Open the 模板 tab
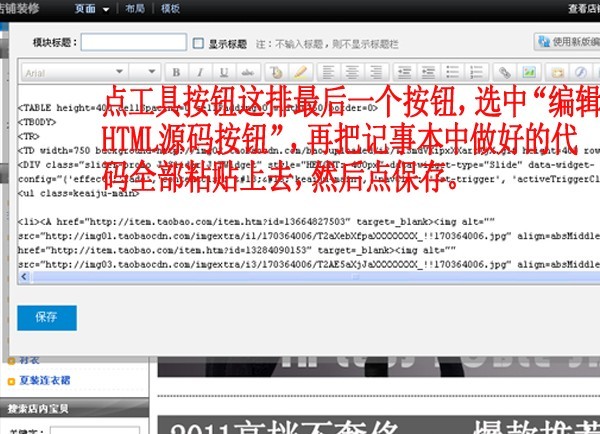The image size is (600, 434). tap(171, 8)
